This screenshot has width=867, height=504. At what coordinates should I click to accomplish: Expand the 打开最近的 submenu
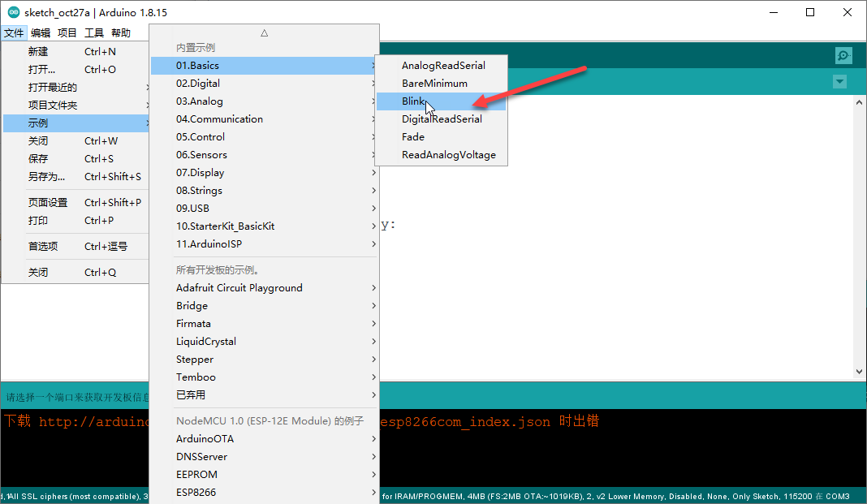tap(76, 88)
